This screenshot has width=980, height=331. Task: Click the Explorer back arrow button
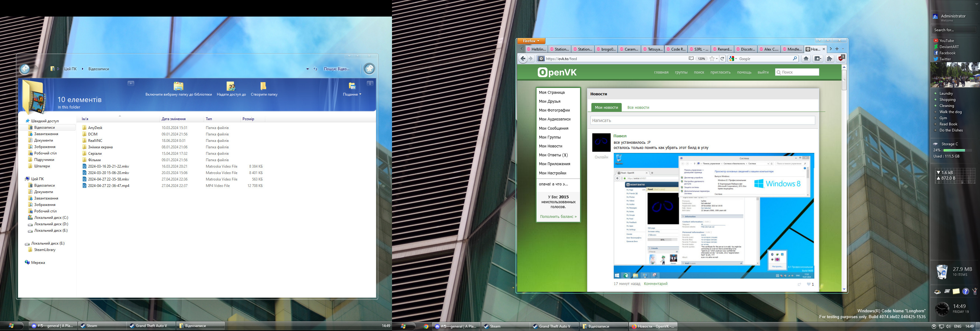[x=25, y=69]
